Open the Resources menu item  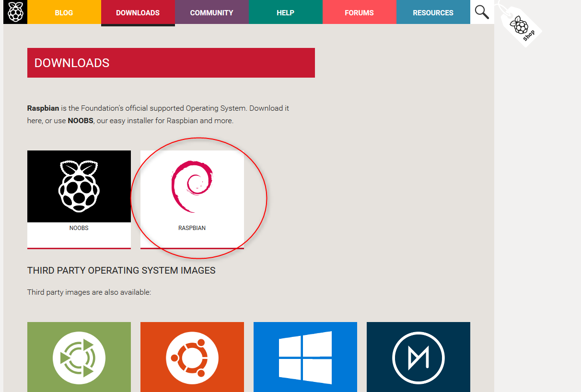point(433,12)
